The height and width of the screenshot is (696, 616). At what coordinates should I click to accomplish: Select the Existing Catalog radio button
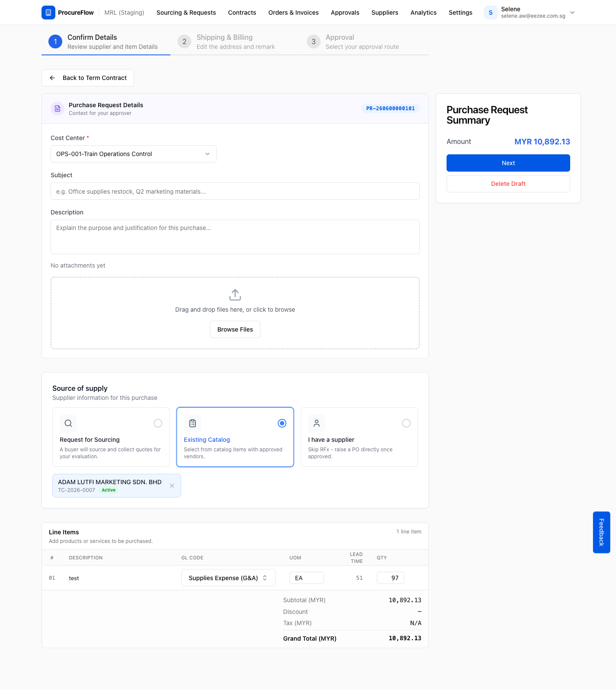(282, 423)
